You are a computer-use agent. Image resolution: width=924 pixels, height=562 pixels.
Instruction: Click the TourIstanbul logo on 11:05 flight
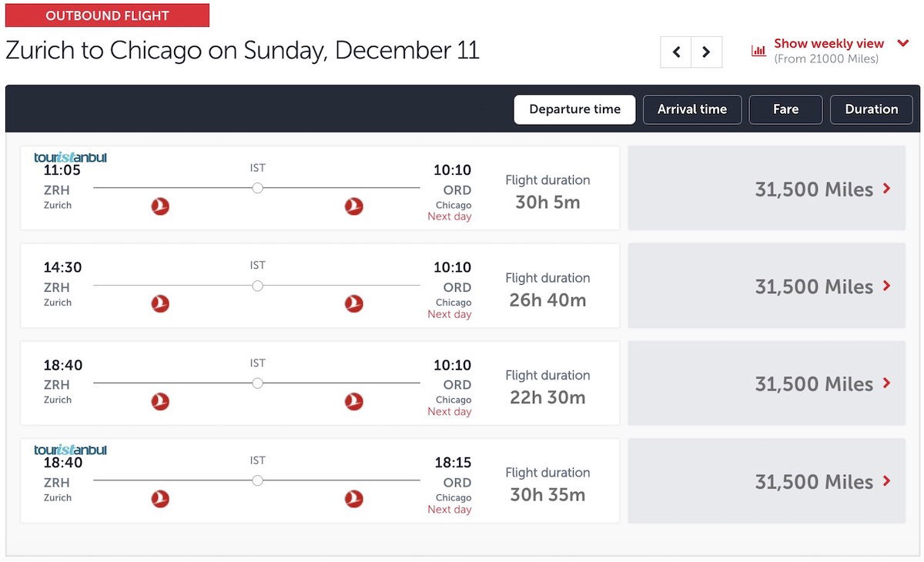(70, 157)
